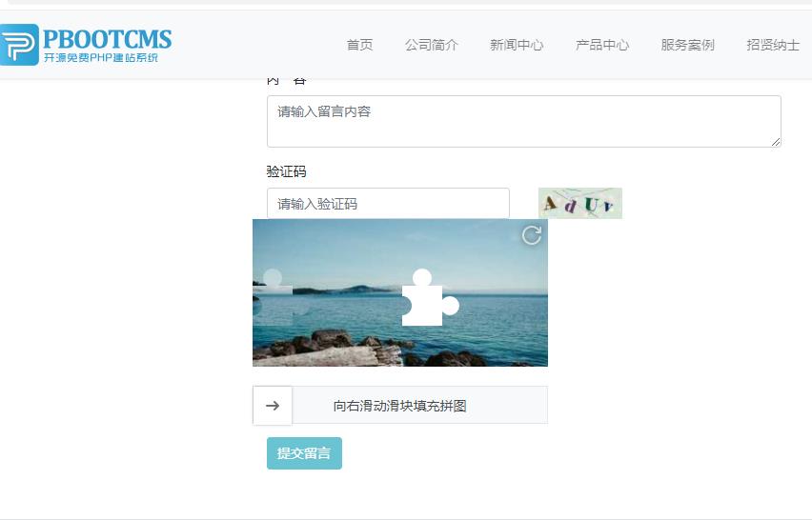Viewport: 812px width, 520px height.
Task: Open the 招贤纳士 navigation link
Action: coord(773,45)
